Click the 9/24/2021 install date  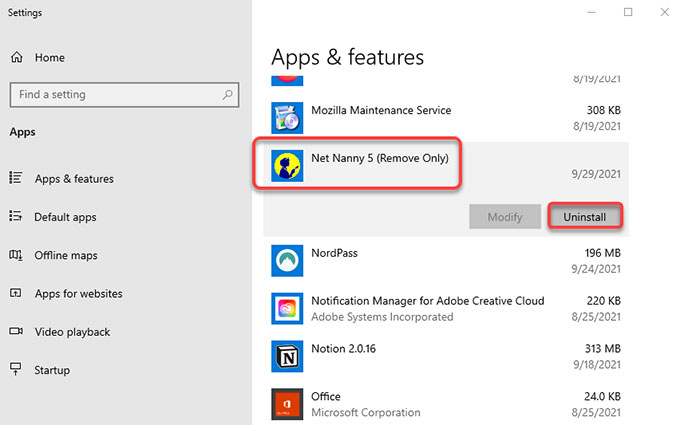596,269
